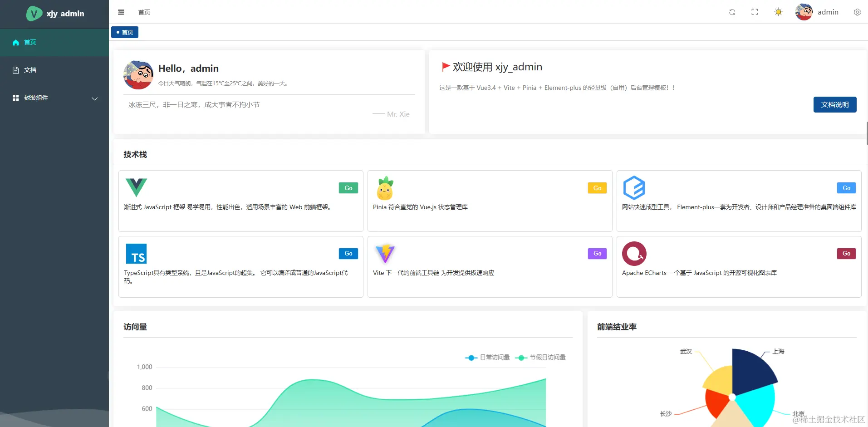This screenshot has width=868, height=427.
Task: Switch to the 首页 breadcrumb tab
Action: tap(124, 32)
